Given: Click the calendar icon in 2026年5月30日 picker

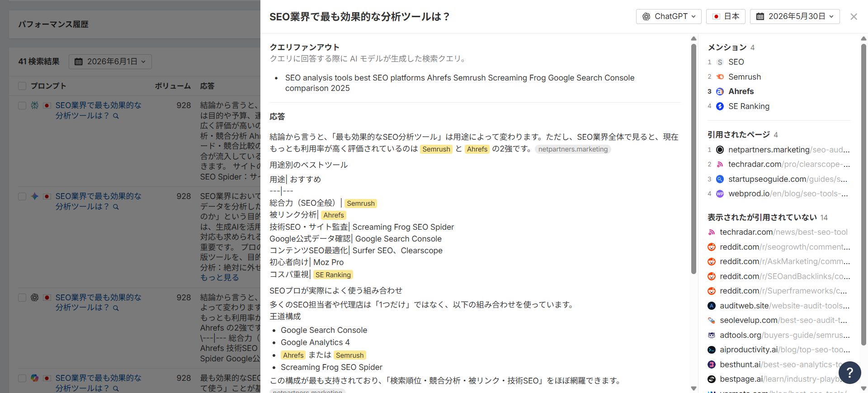Looking at the screenshot, I should tap(760, 16).
